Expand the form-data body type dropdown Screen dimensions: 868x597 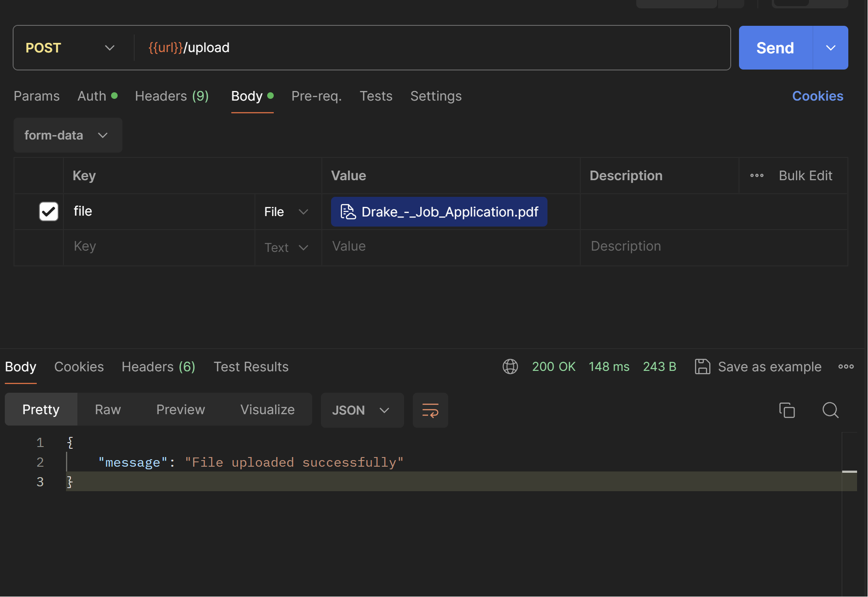(67, 135)
